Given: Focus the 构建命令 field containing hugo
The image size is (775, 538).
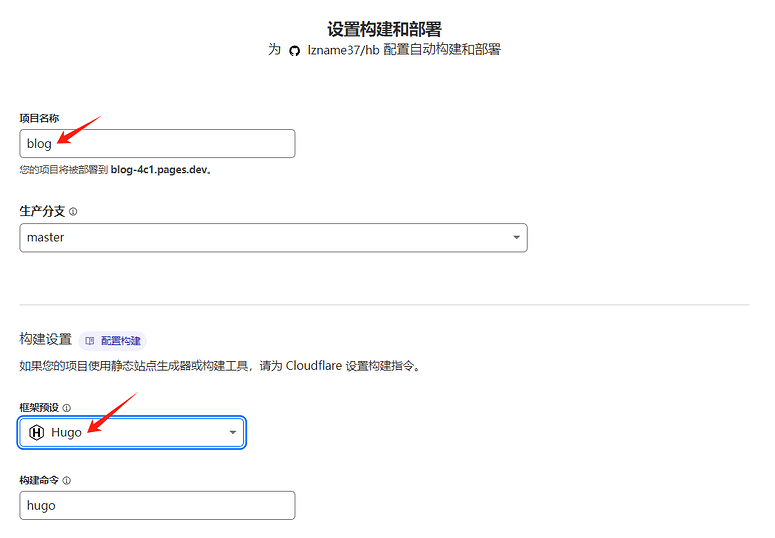Looking at the screenshot, I should pyautogui.click(x=157, y=505).
